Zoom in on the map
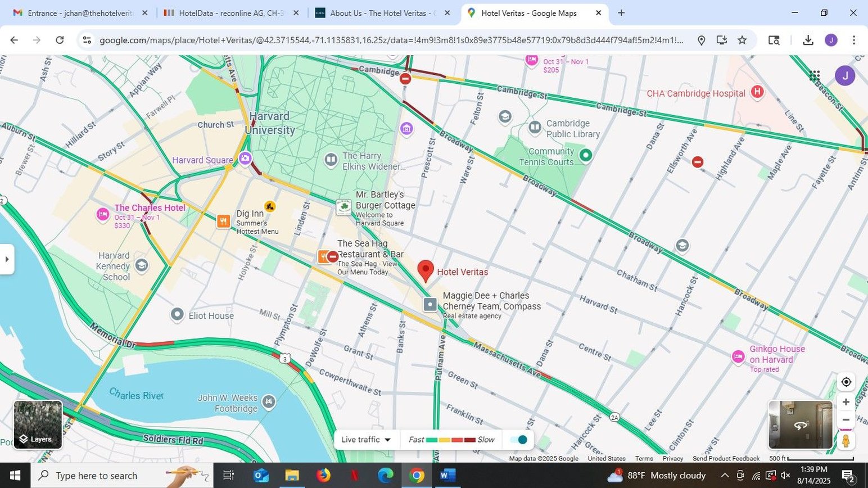 [x=846, y=402]
